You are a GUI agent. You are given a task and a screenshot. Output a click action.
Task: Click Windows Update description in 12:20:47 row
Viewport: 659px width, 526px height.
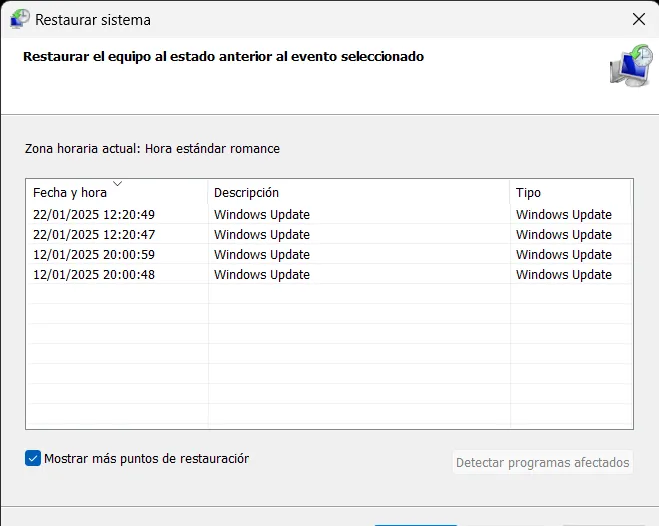click(x=262, y=234)
